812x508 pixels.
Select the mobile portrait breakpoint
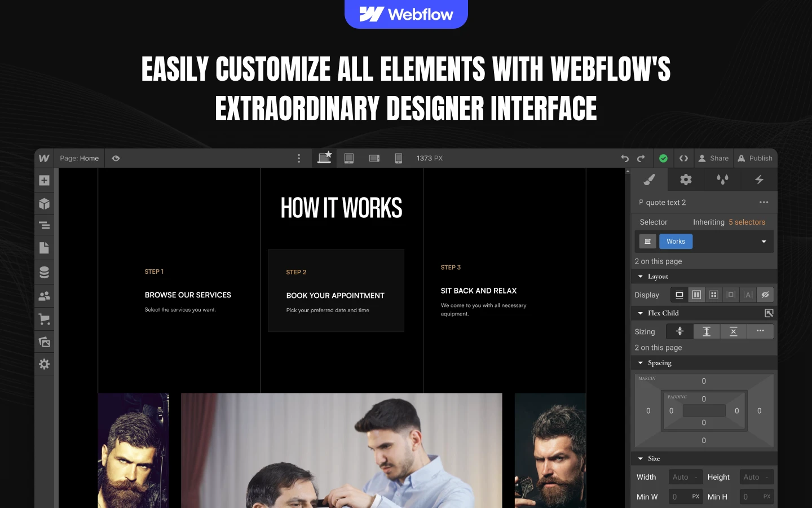coord(398,159)
